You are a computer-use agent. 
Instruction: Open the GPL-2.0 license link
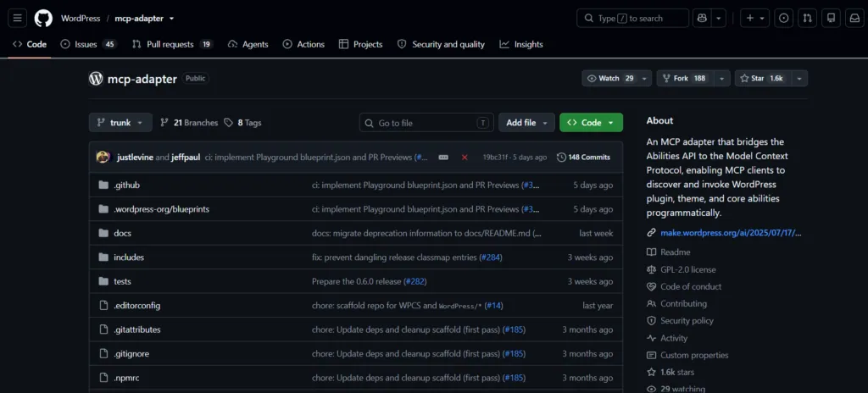pyautogui.click(x=687, y=269)
